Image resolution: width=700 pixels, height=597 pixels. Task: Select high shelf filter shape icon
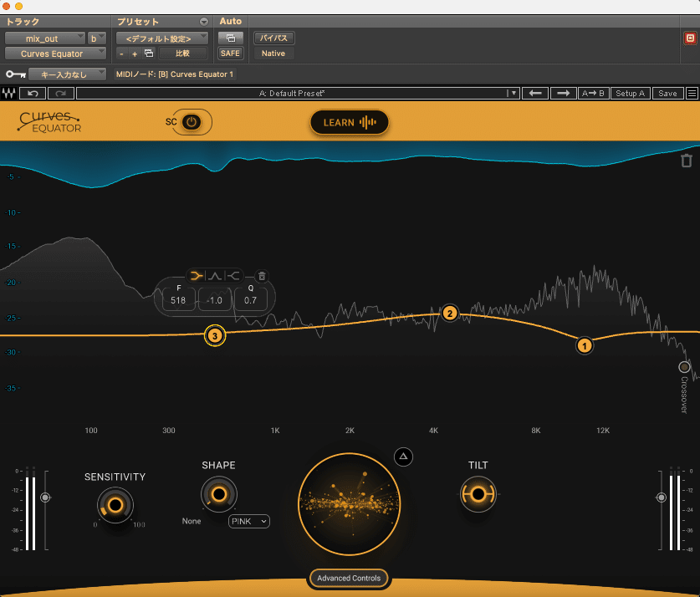coord(232,276)
